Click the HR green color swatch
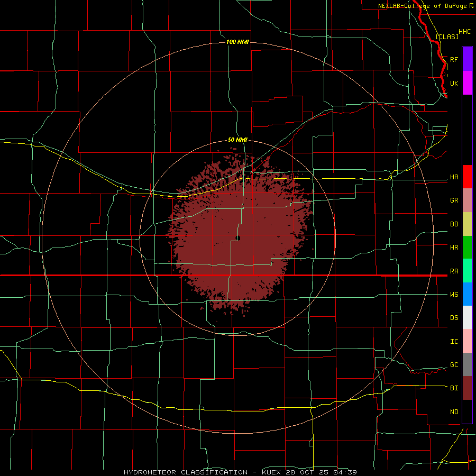 coord(467,248)
